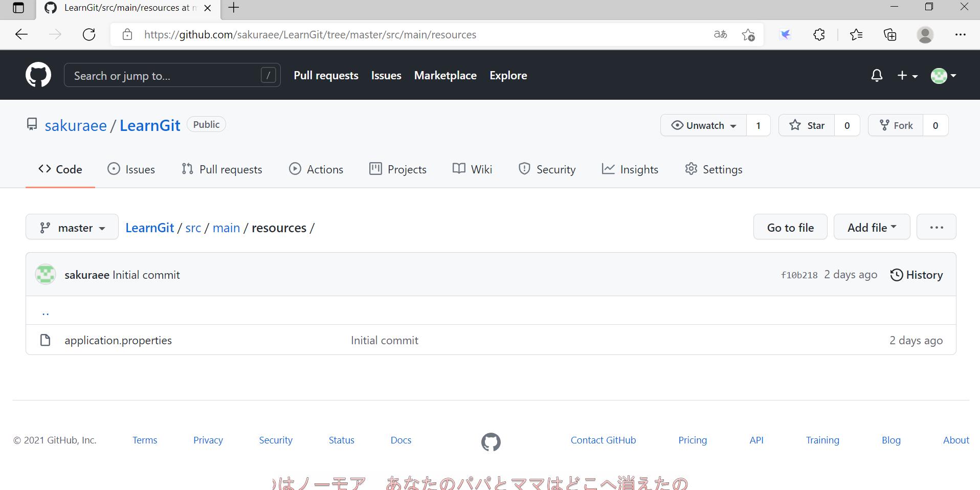980x490 pixels.
Task: Open the user avatar menu in header
Action: pyautogui.click(x=943, y=76)
